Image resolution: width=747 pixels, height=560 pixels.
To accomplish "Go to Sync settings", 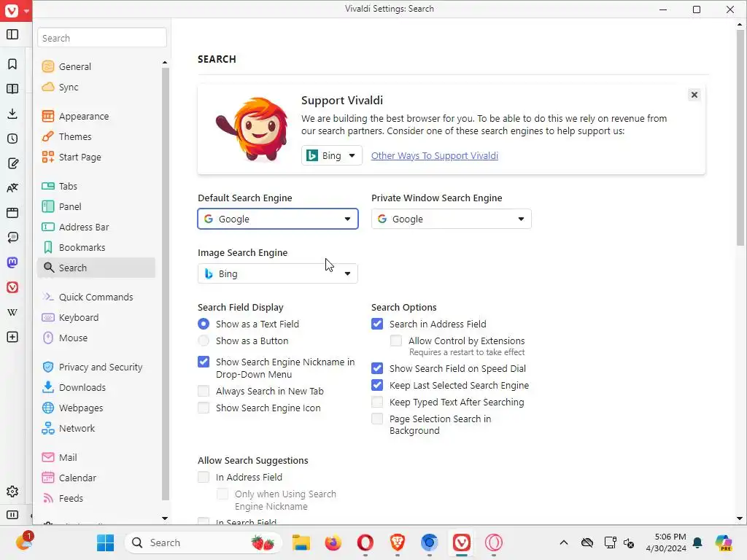I will (x=69, y=87).
